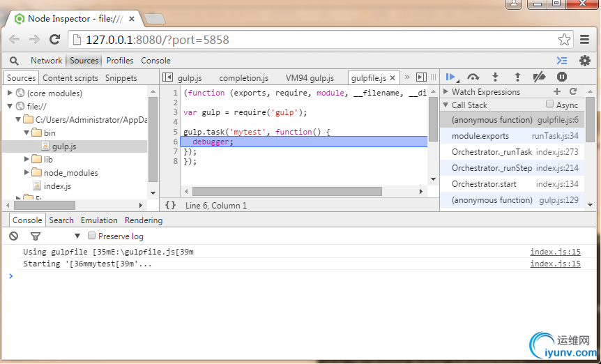
Task: Select the Content scripts tab
Action: click(x=70, y=78)
